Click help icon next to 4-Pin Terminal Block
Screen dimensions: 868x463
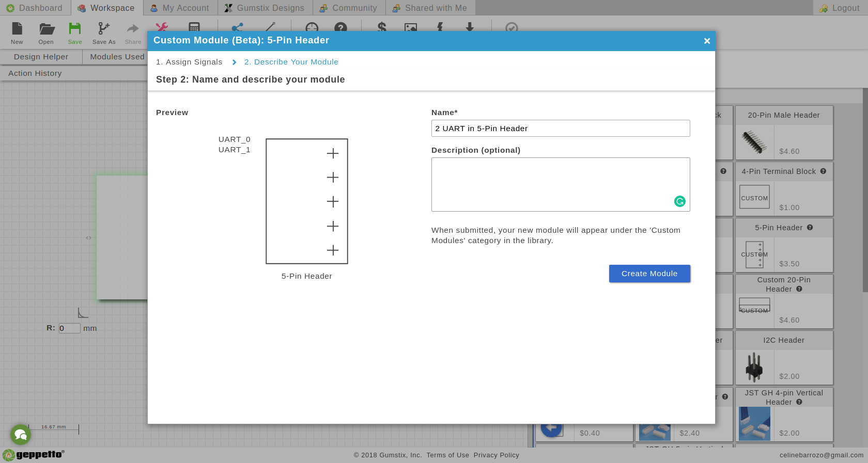(x=823, y=171)
